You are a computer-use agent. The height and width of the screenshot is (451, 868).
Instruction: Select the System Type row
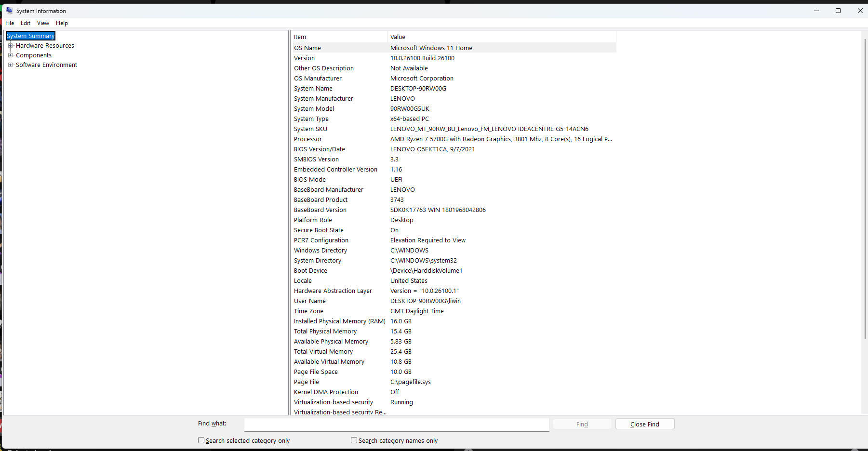(454, 119)
